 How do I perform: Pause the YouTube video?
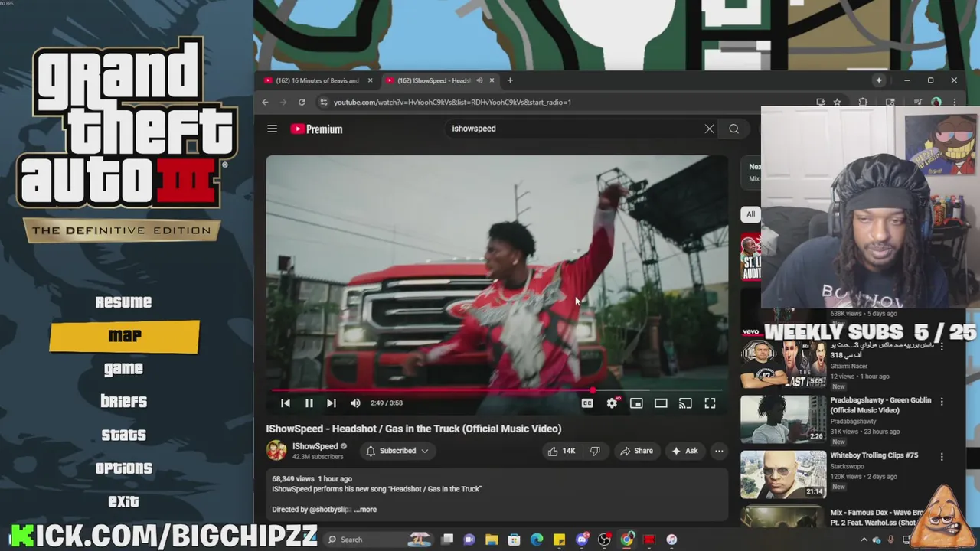click(309, 403)
